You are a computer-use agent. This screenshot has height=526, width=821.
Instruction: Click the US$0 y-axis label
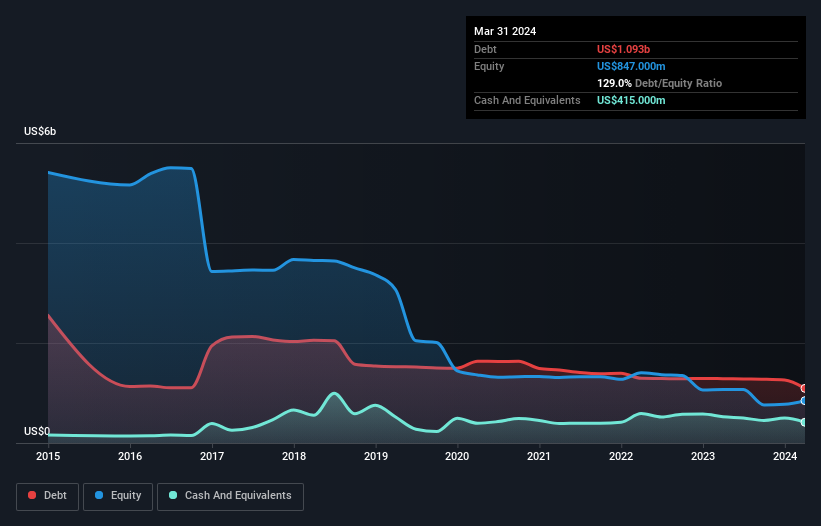tap(37, 431)
